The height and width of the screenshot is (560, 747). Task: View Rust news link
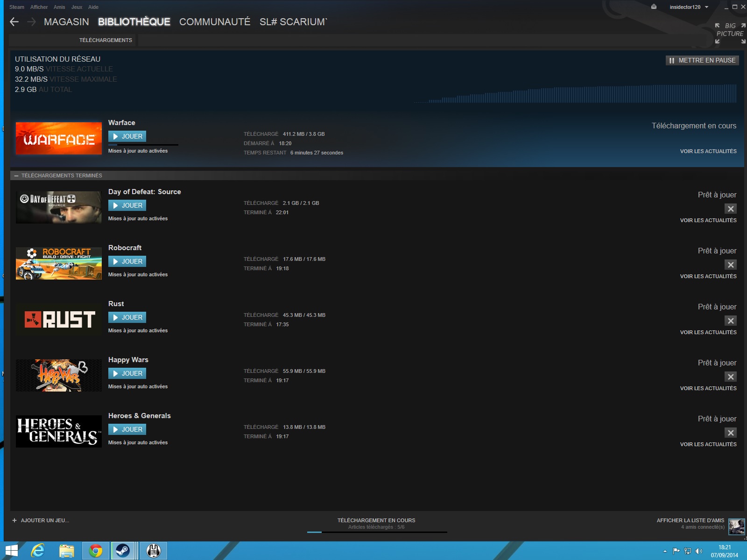(708, 332)
